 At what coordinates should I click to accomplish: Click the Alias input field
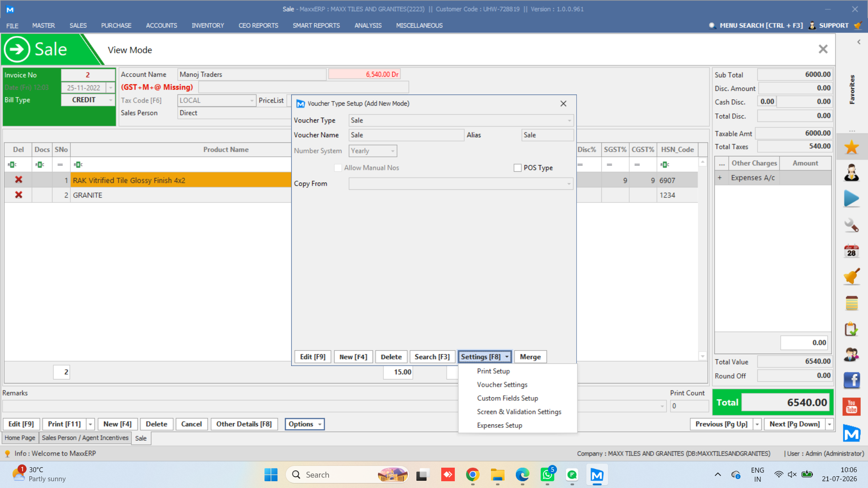point(547,135)
